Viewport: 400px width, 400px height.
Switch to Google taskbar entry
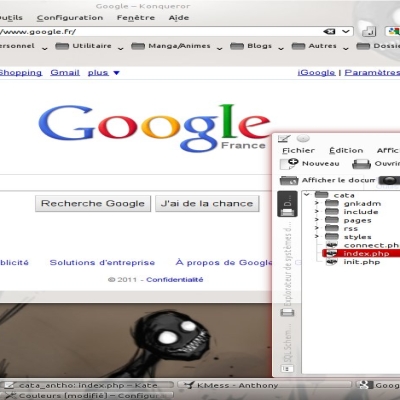point(378,385)
